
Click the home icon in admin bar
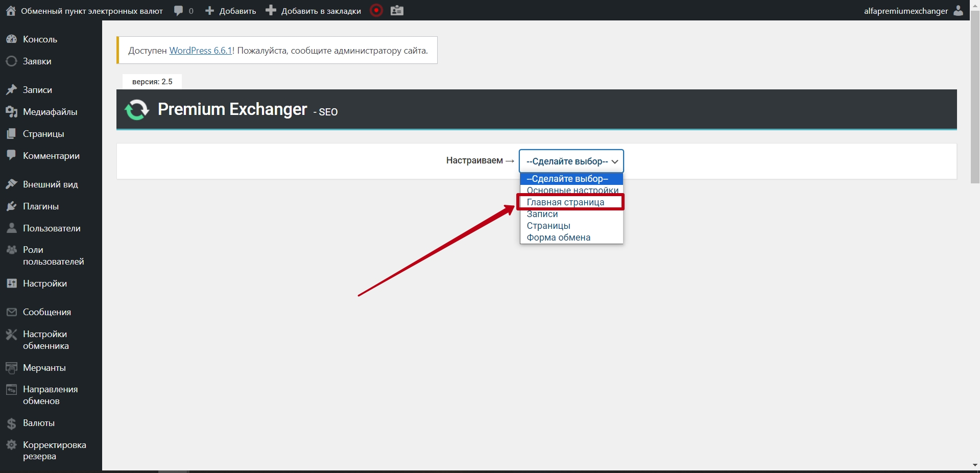pos(11,11)
